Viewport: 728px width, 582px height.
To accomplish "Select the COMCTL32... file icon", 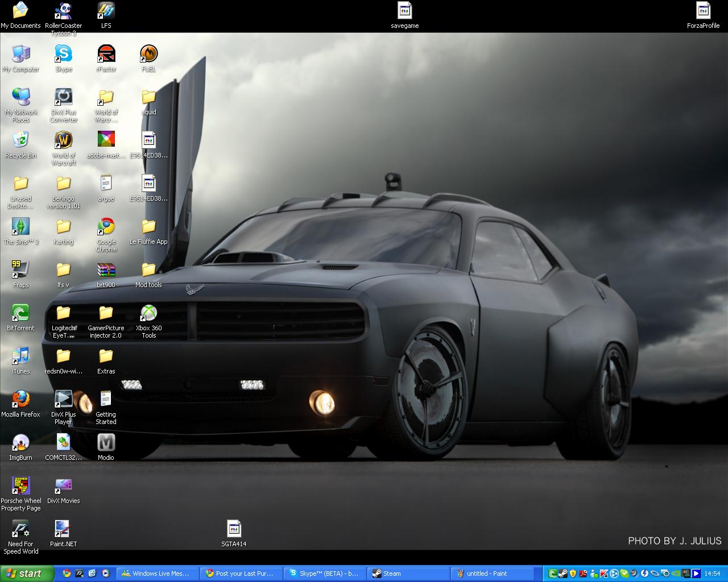I will pos(63,447).
